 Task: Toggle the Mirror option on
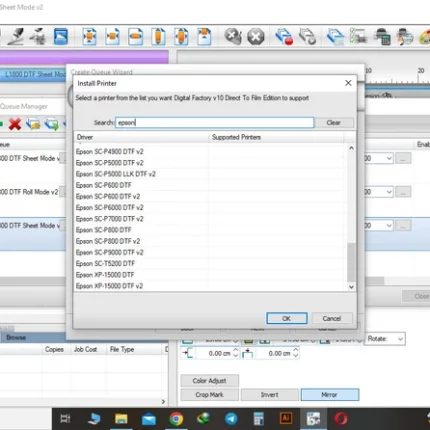(330, 395)
